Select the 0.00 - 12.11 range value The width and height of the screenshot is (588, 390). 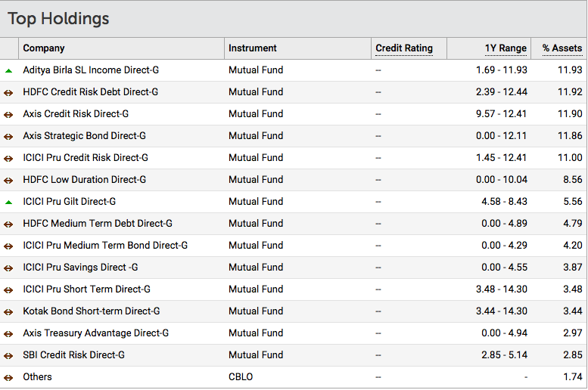(x=502, y=135)
